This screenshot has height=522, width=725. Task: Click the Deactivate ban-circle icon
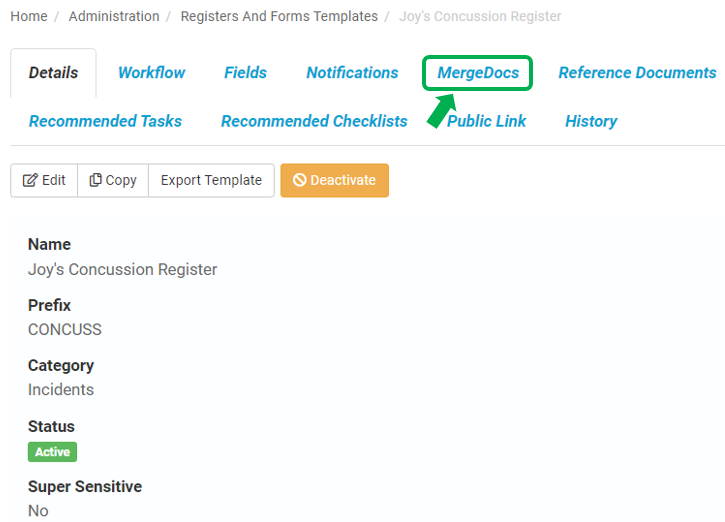(300, 180)
